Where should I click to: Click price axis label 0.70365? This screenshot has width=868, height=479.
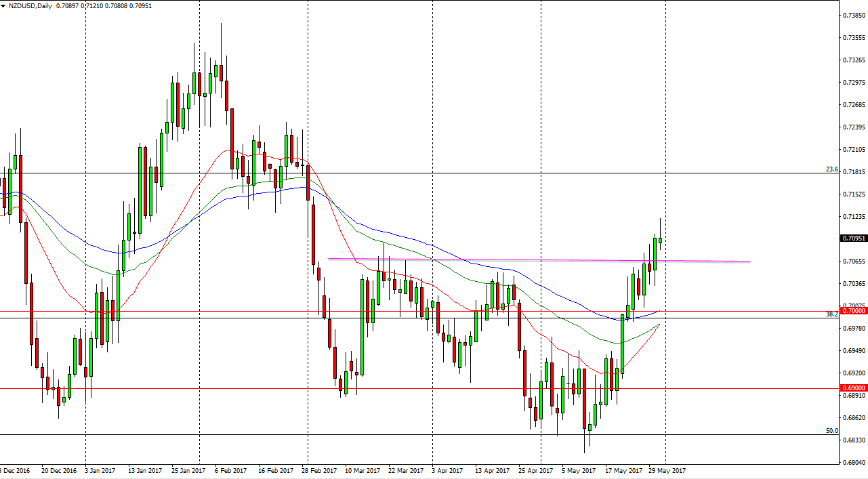point(853,283)
